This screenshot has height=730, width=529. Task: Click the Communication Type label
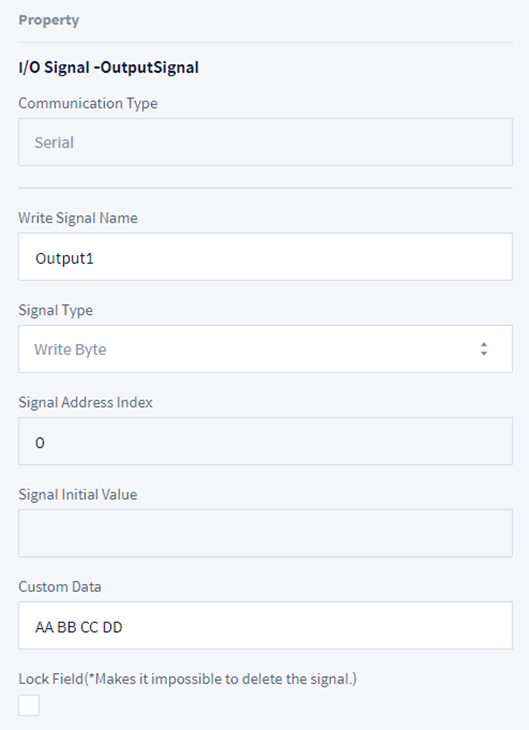88,103
